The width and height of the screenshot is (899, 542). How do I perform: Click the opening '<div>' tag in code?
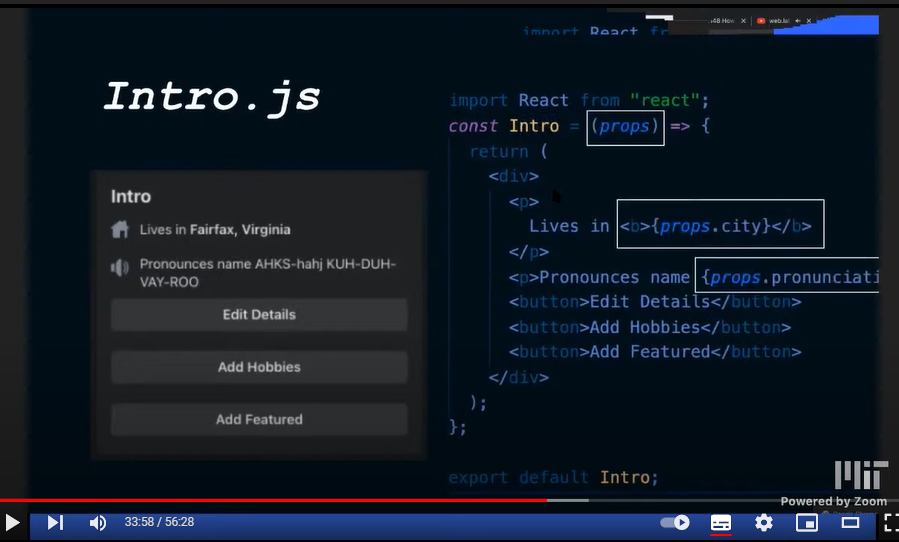(514, 176)
